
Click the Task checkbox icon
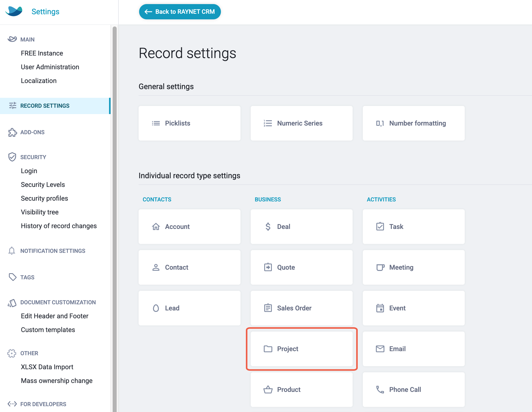point(380,226)
